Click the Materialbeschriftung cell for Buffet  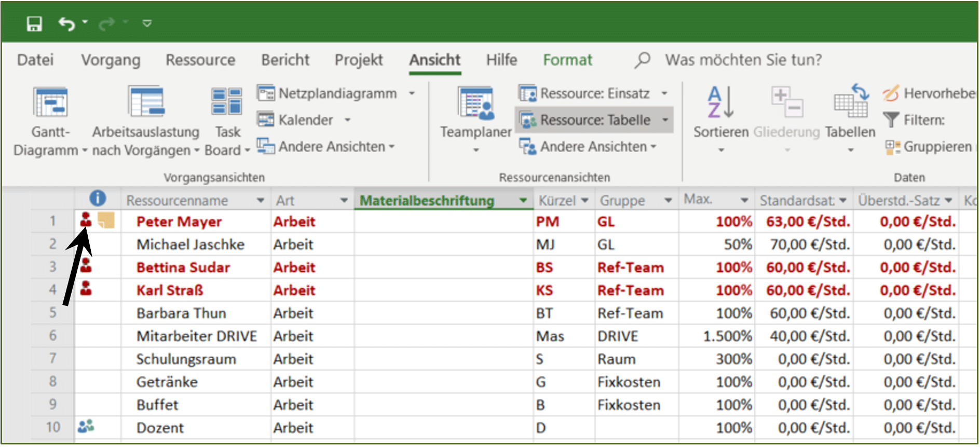[443, 404]
